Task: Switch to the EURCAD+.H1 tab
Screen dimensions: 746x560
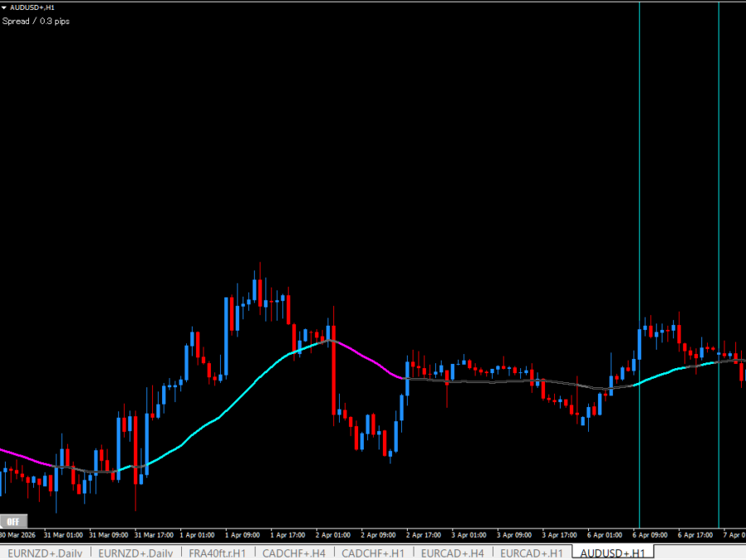Action: (x=532, y=553)
